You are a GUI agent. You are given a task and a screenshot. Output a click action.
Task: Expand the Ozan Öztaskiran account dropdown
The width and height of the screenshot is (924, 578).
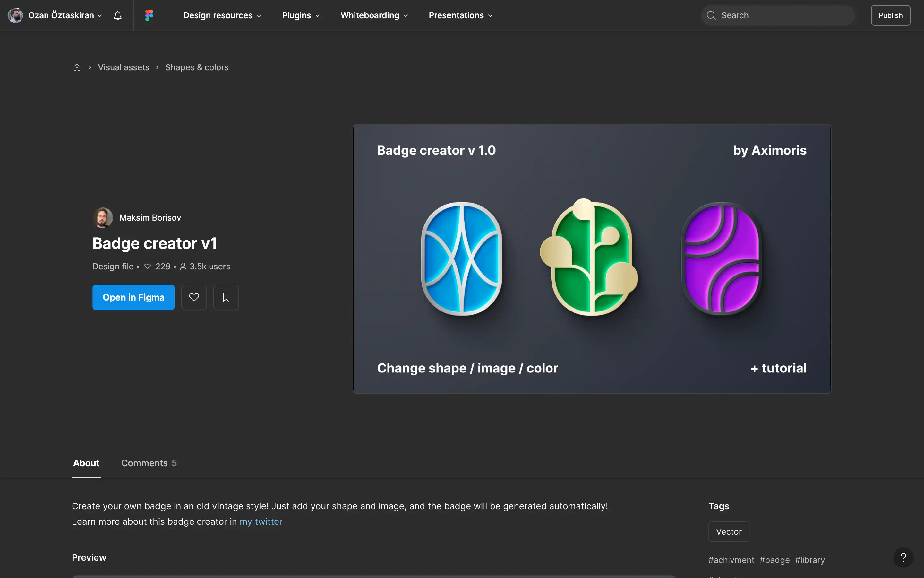click(x=65, y=15)
